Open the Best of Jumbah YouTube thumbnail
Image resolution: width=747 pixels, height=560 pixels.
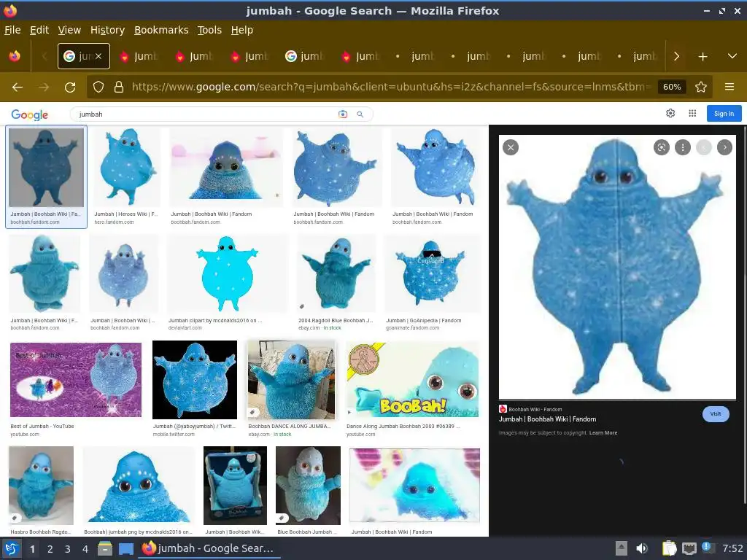coord(76,379)
